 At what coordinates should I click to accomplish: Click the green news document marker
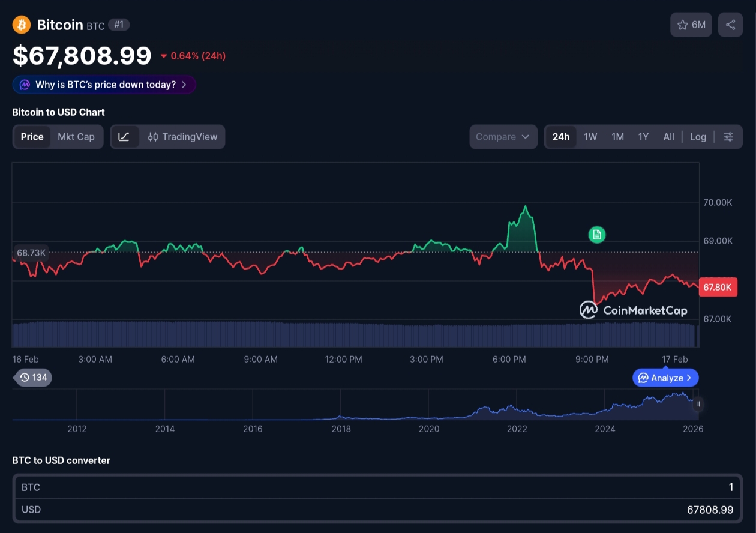click(x=596, y=235)
